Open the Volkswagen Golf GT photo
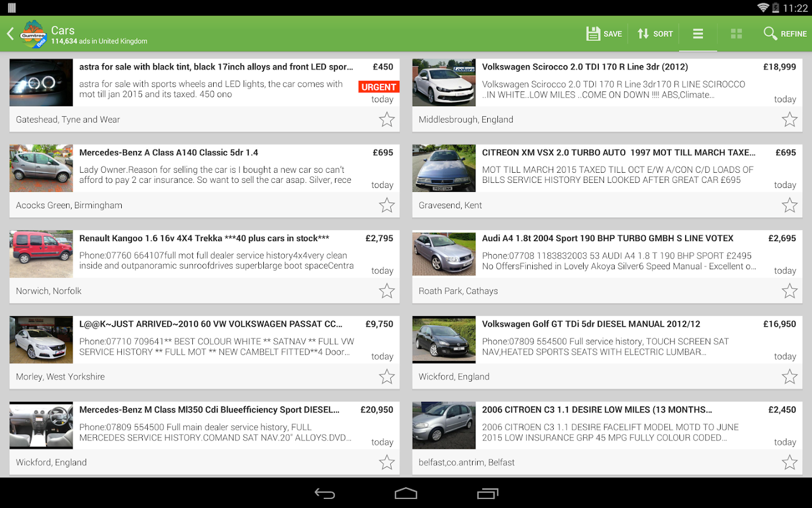The width and height of the screenshot is (812, 508). click(444, 340)
